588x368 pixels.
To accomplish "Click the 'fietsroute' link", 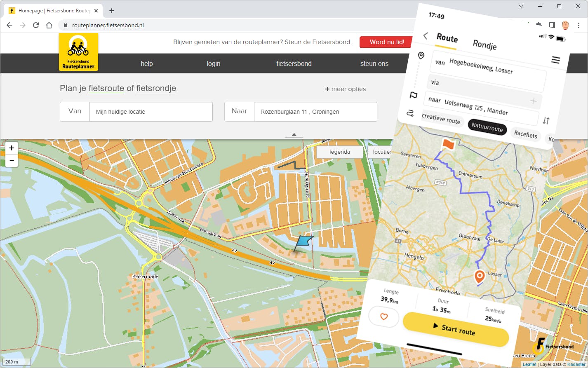I will click(106, 88).
